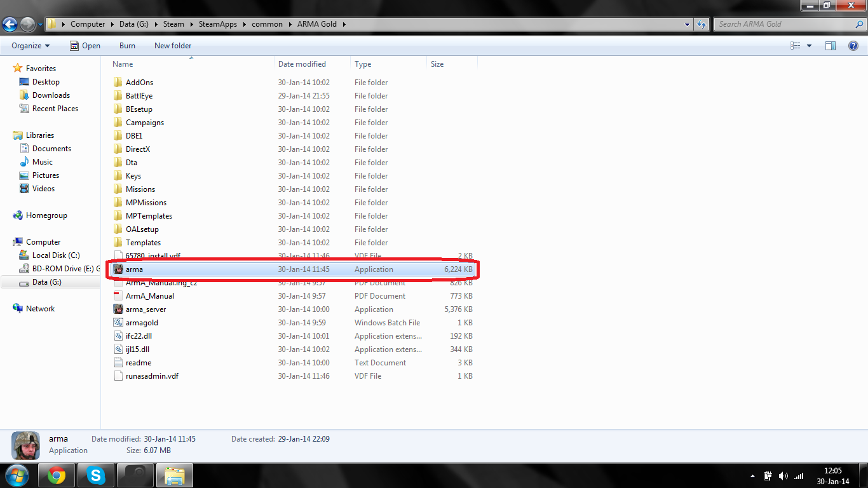Select Local Disk (C:) in navigation pane

(56, 255)
